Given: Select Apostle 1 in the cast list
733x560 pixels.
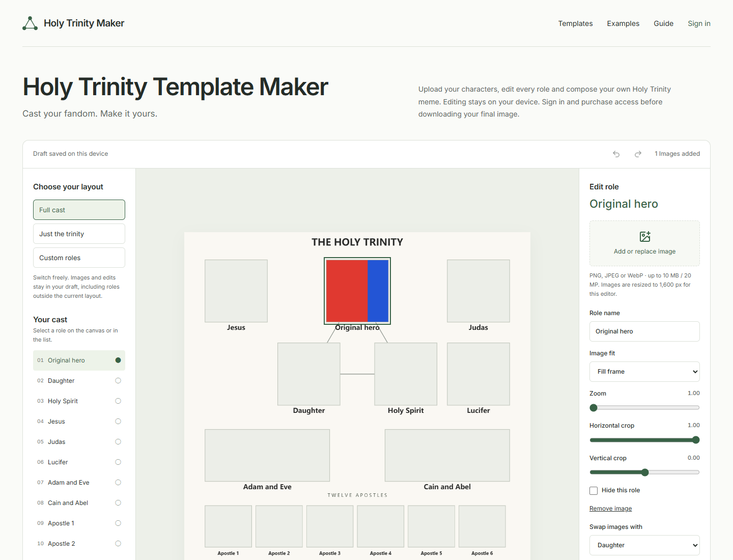Looking at the screenshot, I should click(x=79, y=523).
